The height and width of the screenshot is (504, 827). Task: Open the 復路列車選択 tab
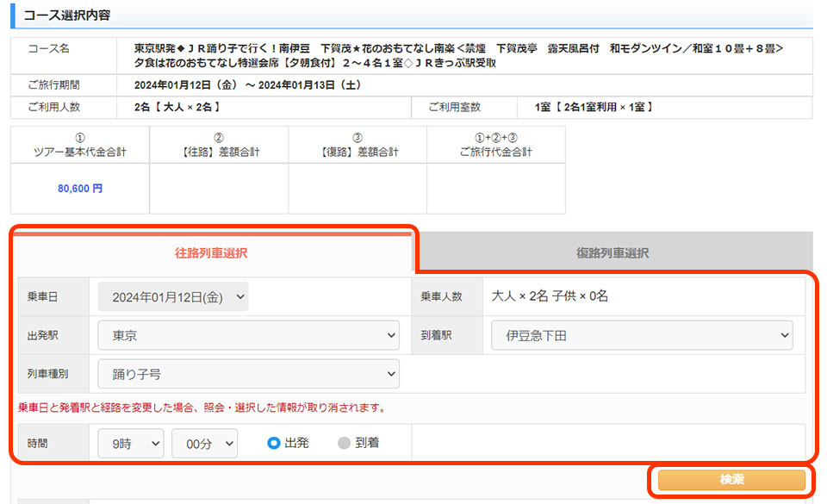(612, 253)
